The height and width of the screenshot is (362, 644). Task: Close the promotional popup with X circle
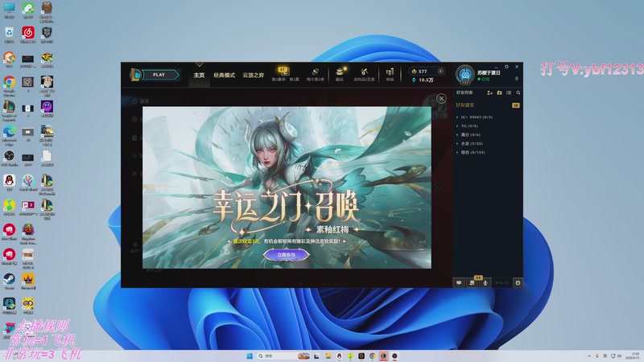tap(441, 98)
